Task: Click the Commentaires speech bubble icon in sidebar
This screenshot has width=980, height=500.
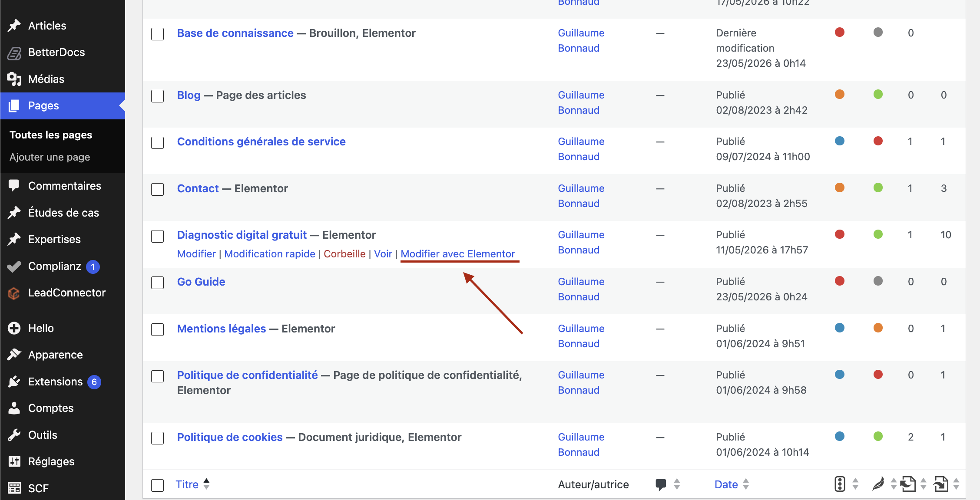Action: (x=14, y=186)
